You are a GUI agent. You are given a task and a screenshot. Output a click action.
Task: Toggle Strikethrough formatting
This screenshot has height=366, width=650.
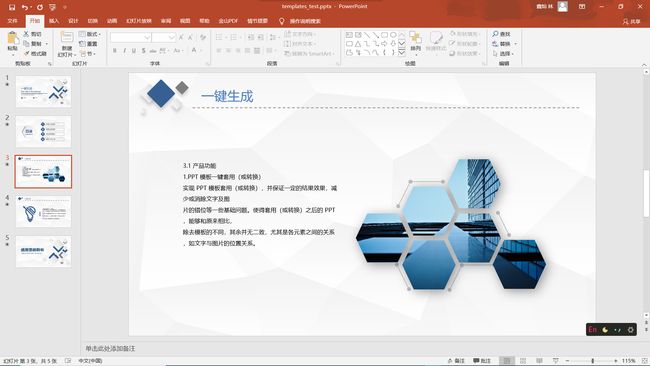click(153, 51)
